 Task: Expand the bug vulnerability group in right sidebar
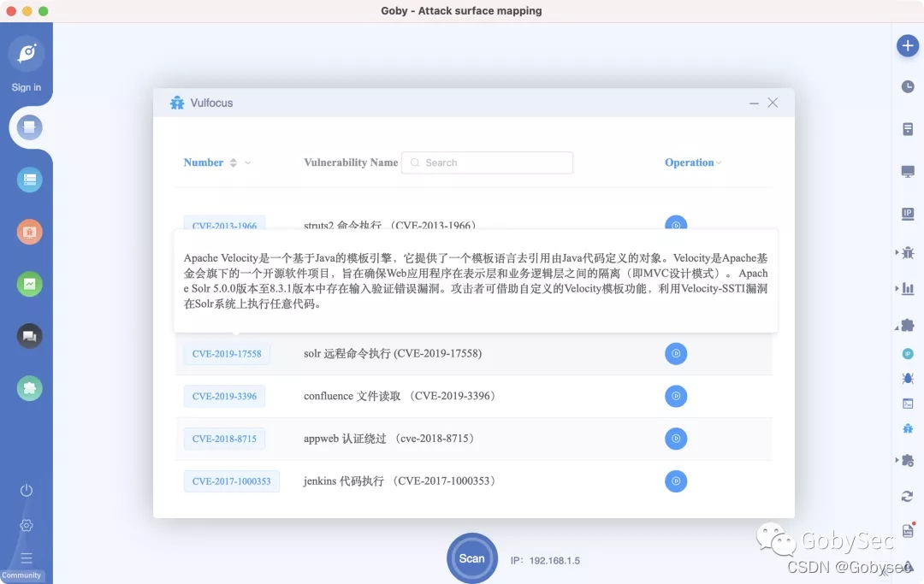click(x=905, y=252)
